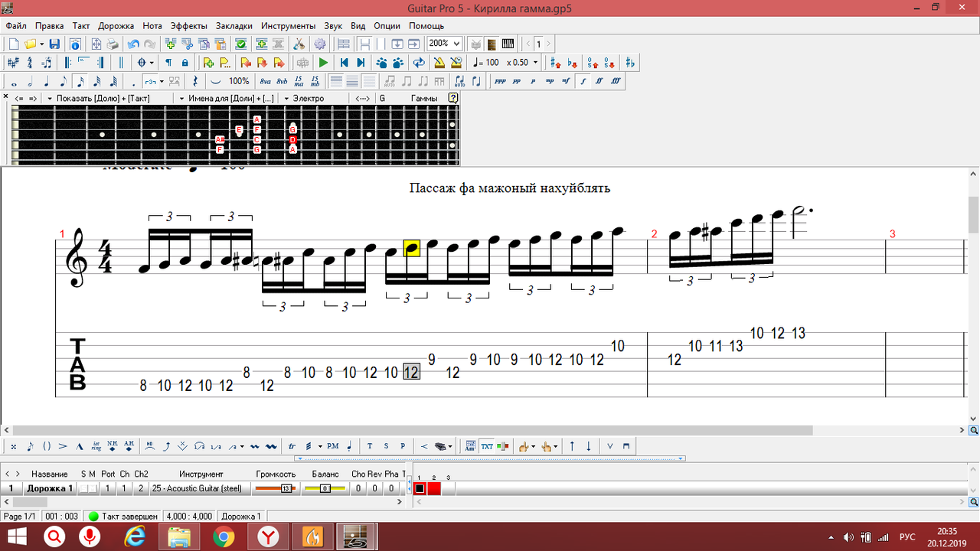Toggle the metronome icon

(x=439, y=62)
